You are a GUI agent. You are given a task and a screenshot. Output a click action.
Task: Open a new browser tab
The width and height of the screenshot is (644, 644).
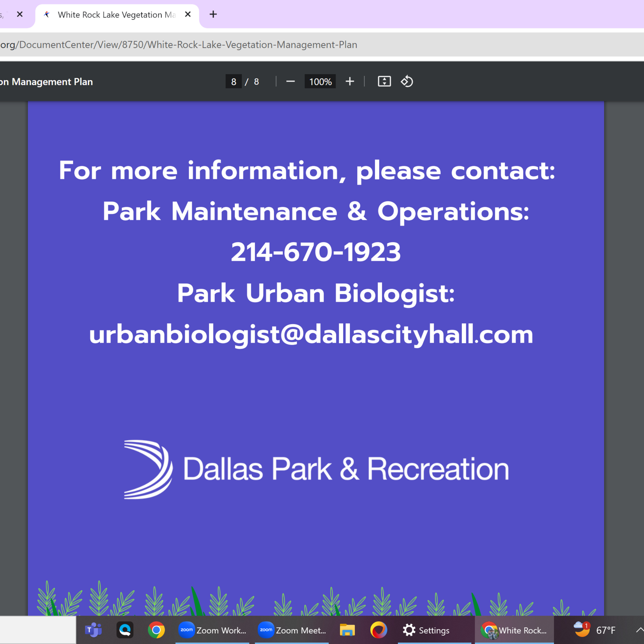point(213,14)
